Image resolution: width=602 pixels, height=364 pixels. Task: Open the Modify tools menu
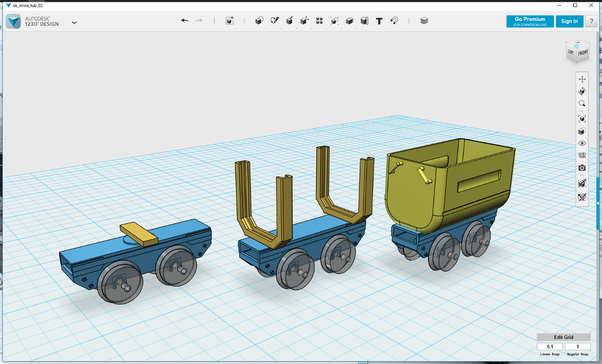304,21
